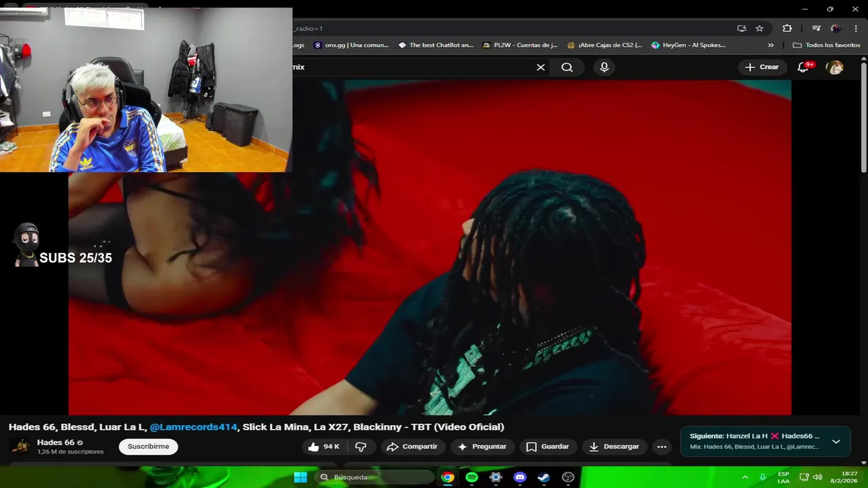
Task: Switch ESP LAA input language
Action: [783, 477]
